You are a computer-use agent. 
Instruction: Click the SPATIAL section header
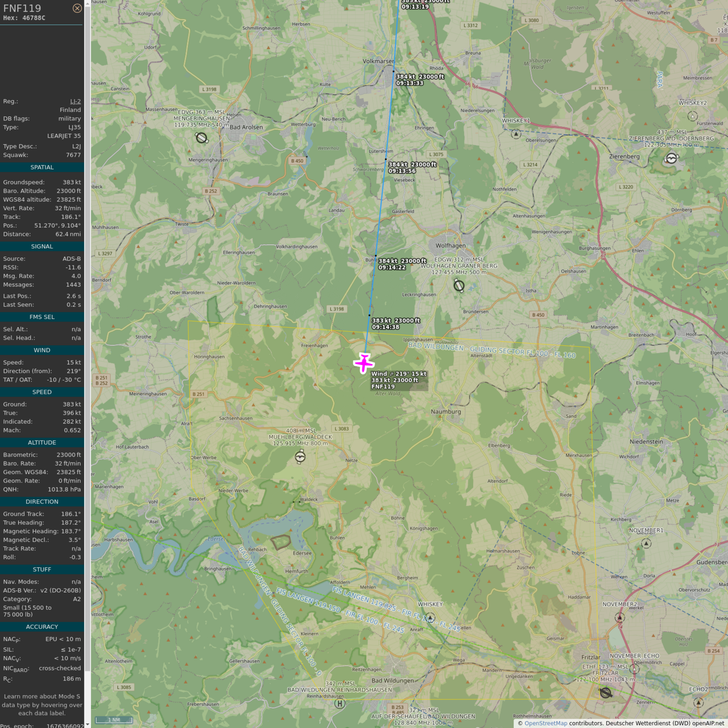[x=42, y=167]
